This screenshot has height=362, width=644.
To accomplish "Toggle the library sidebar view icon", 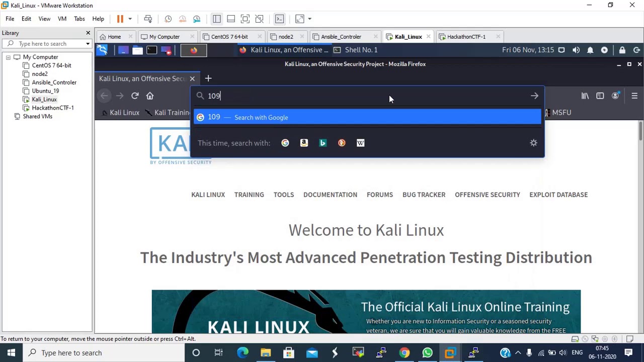I will click(216, 19).
